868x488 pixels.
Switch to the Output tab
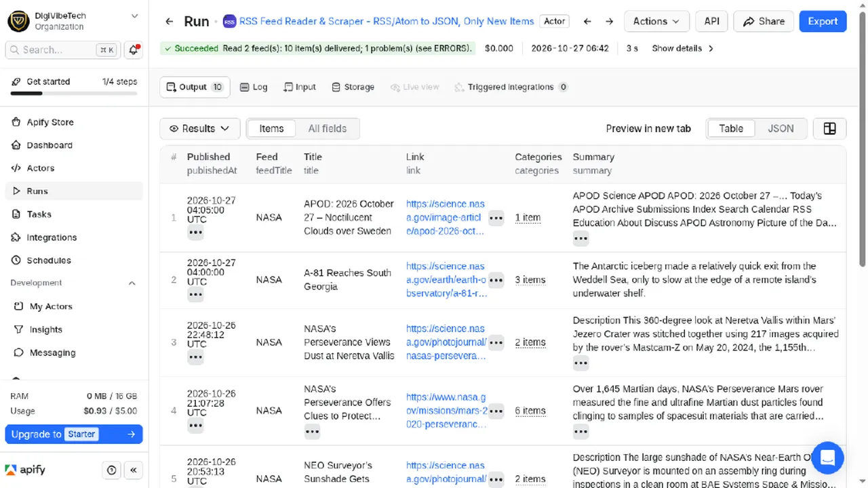click(x=195, y=87)
